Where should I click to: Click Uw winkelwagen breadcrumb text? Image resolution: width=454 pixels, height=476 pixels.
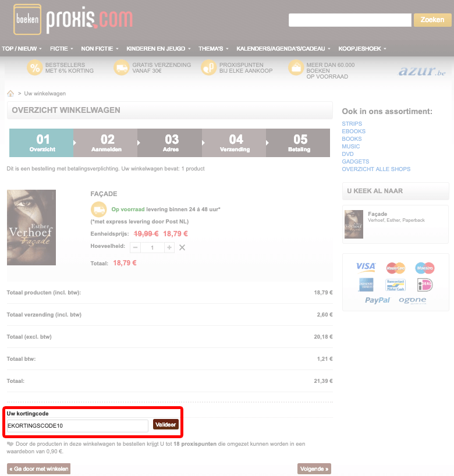click(x=45, y=94)
